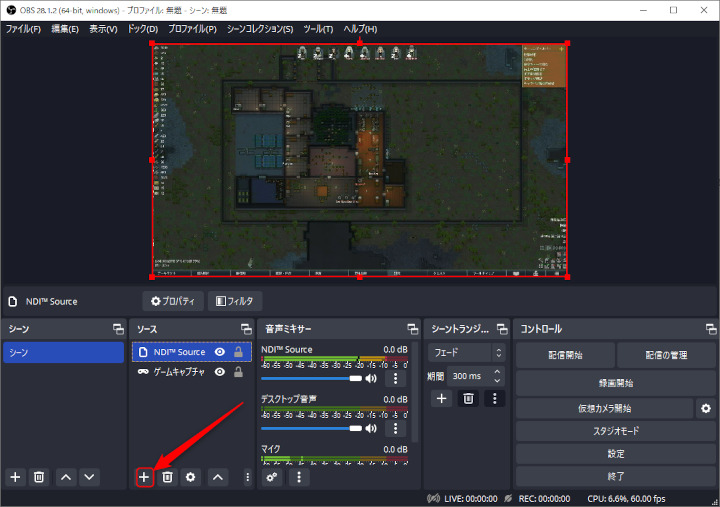Add a scene transition with plus icon

[x=441, y=398]
